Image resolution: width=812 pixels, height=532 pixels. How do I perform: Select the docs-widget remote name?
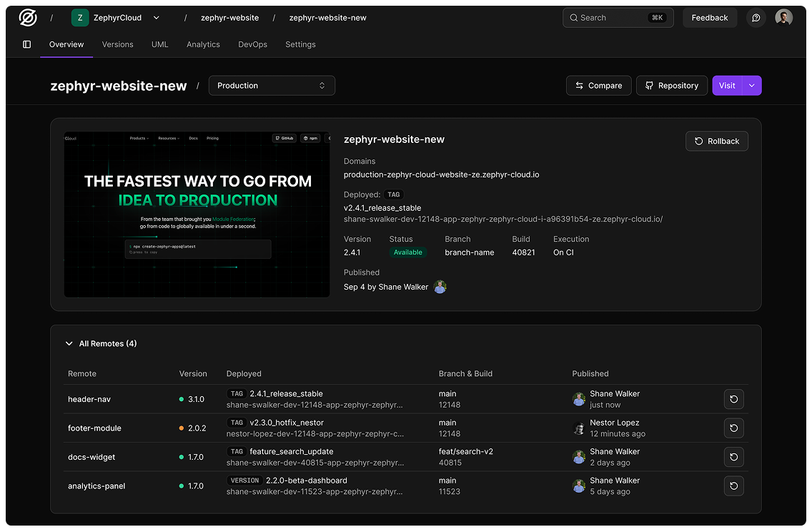[91, 458]
